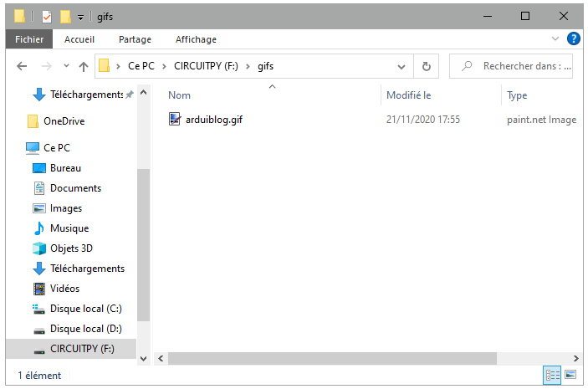Click the Properties checkmark icon in title bar

[47, 17]
